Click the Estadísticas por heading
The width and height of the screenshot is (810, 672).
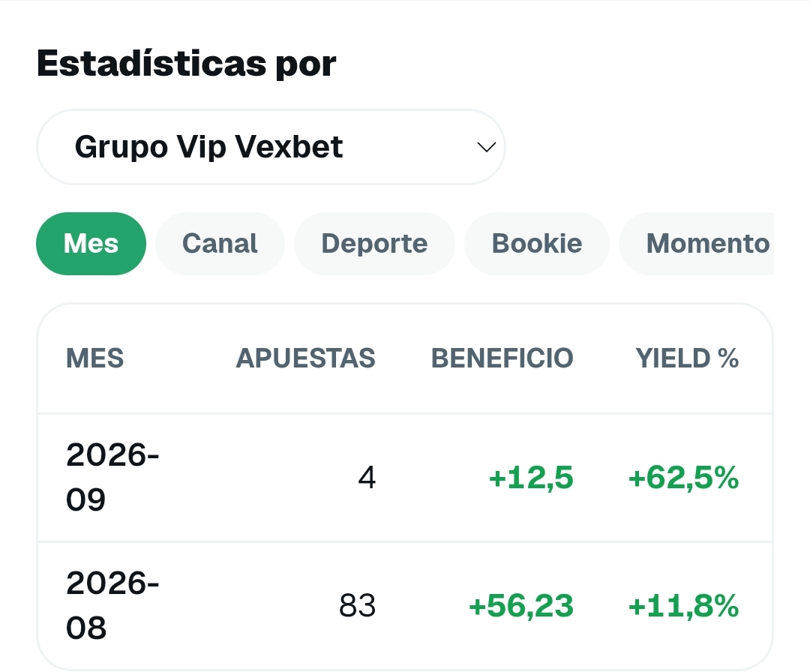point(187,64)
